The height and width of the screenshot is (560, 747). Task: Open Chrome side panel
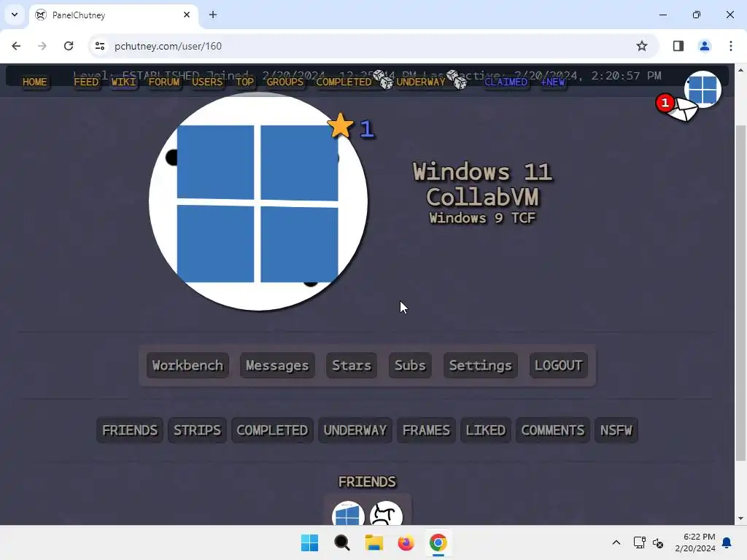[678, 46]
